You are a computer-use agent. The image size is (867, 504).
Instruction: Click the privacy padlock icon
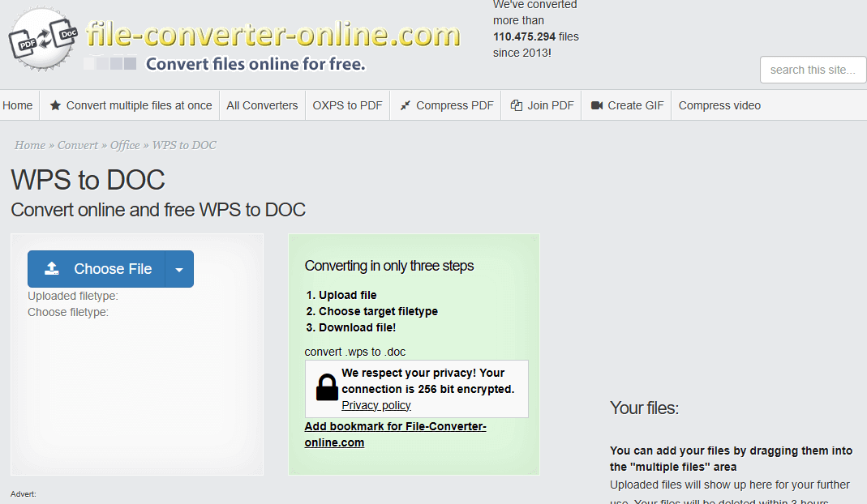326,387
